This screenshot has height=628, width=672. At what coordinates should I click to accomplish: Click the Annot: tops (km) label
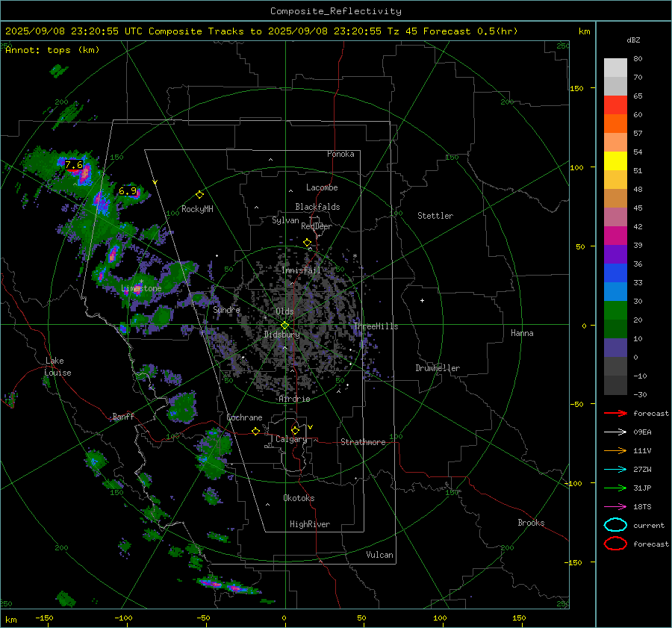(x=52, y=50)
